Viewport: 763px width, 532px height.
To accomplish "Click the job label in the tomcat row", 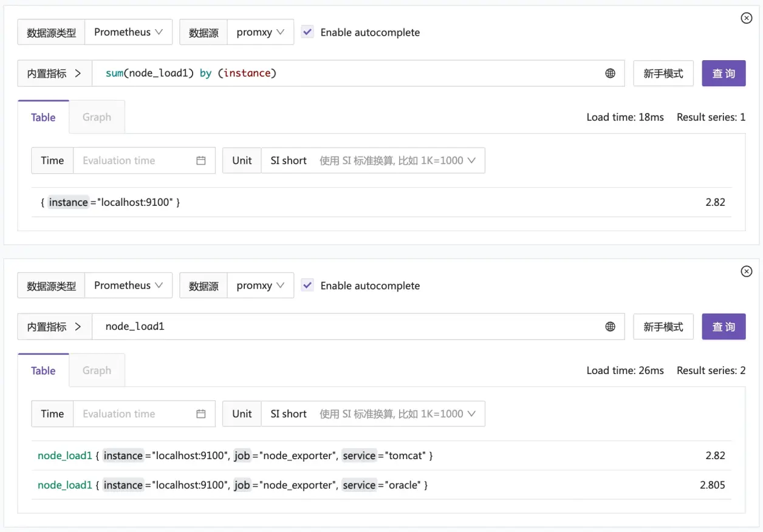I will click(242, 455).
